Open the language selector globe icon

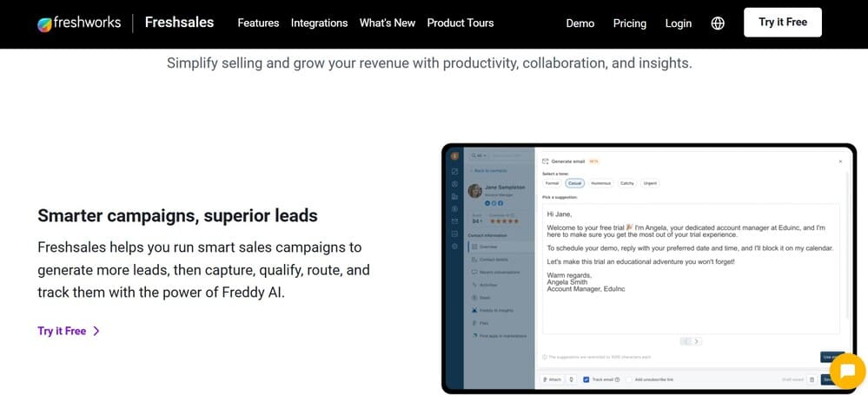(x=718, y=23)
